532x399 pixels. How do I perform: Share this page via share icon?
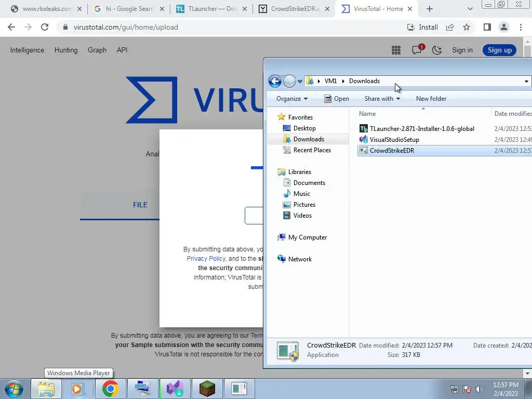pyautogui.click(x=450, y=27)
